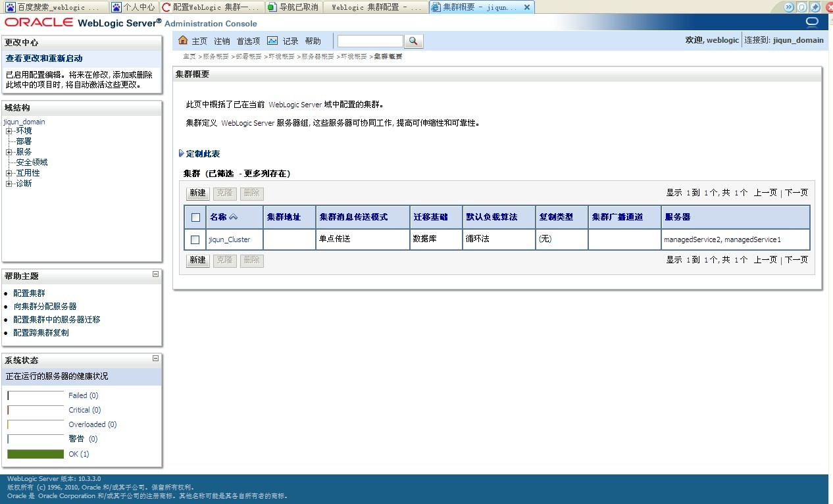Click the OK (1) status link
Screen dimensions: 833x504
pyautogui.click(x=79, y=454)
